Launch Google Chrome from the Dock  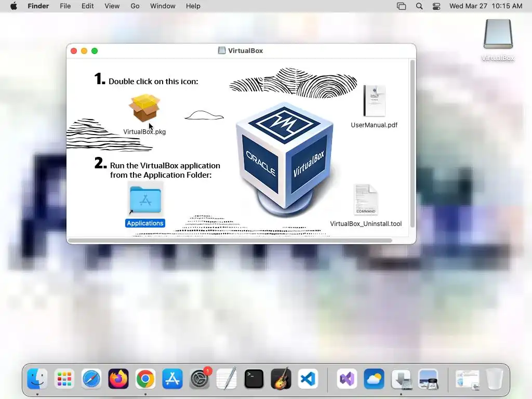[145, 379]
